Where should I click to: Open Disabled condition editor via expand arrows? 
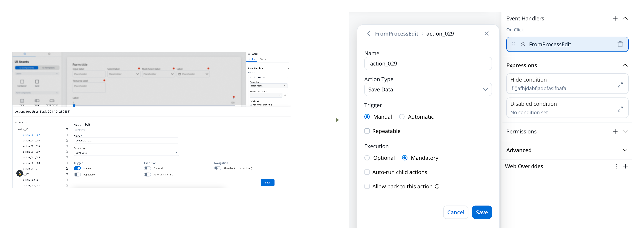coord(620,109)
